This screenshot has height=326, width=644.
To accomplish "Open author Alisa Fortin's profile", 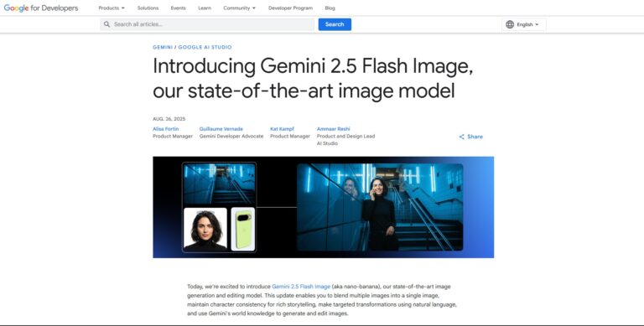I will 165,129.
